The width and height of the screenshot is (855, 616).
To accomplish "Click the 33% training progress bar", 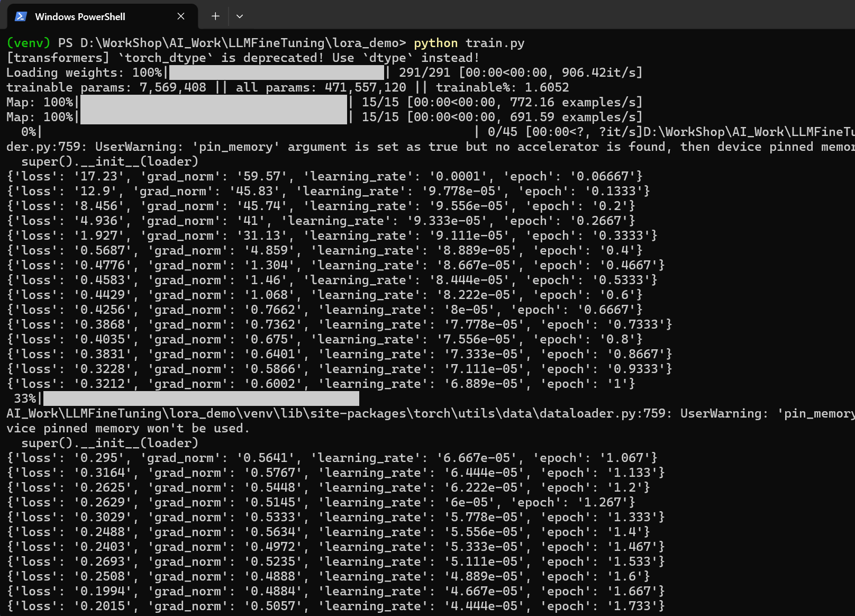I will [x=201, y=398].
